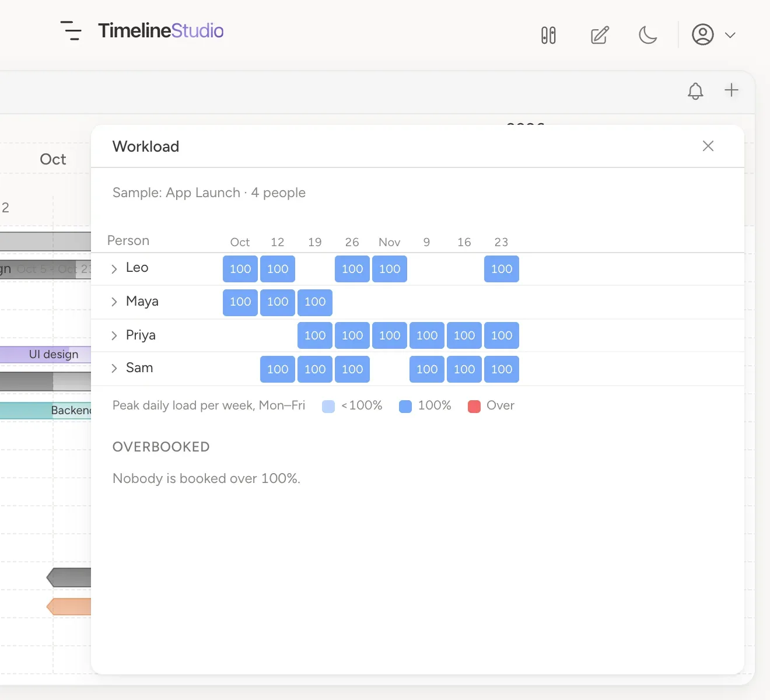
Task: Click the plus add icon
Action: [x=731, y=90]
